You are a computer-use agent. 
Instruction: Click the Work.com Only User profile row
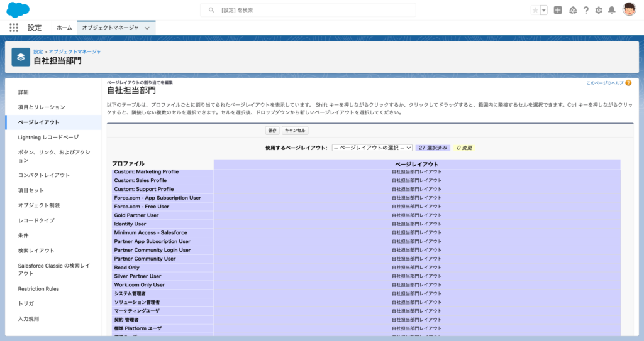(163, 284)
